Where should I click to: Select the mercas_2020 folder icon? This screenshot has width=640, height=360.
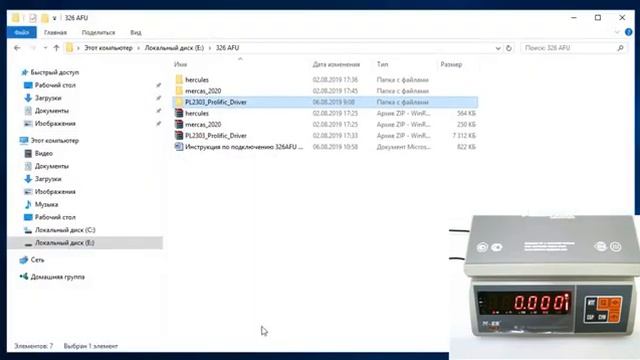point(179,91)
